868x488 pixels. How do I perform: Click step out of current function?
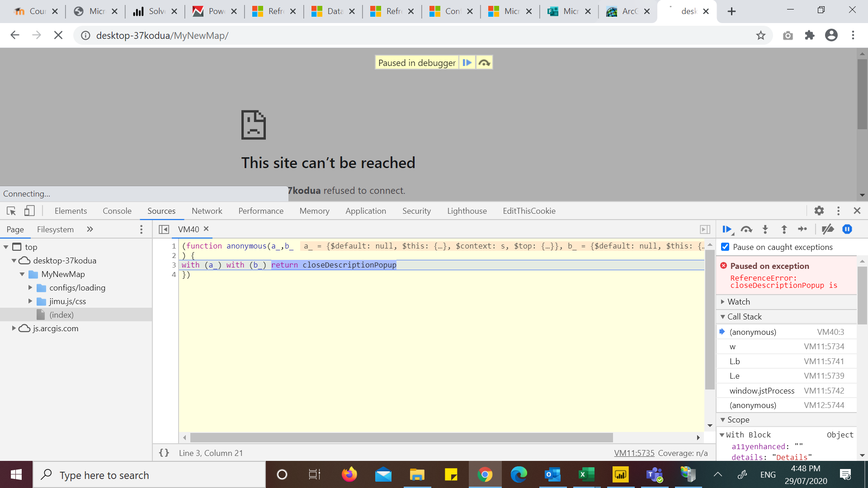click(x=784, y=230)
